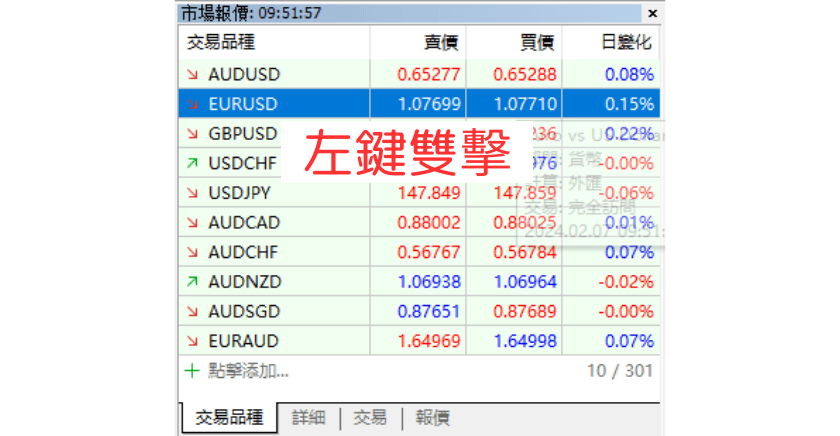840x436 pixels.
Task: Click the red arrow icon beside EURUSD
Action: [192, 104]
